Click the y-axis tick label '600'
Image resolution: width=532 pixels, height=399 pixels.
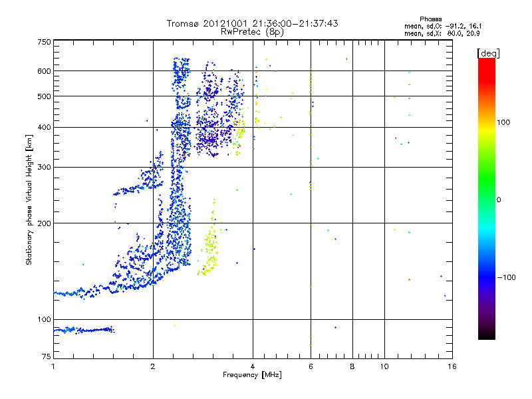(44, 71)
